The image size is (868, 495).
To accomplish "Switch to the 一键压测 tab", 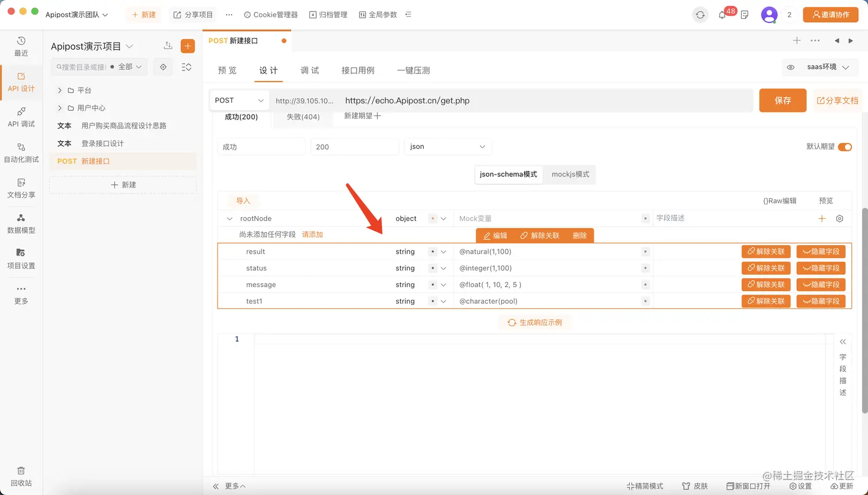I will point(413,70).
